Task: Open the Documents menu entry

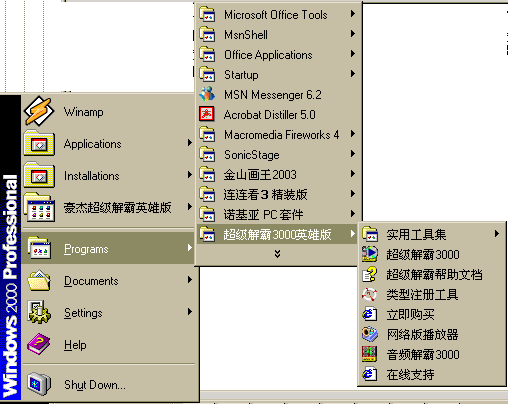Action: (x=108, y=280)
